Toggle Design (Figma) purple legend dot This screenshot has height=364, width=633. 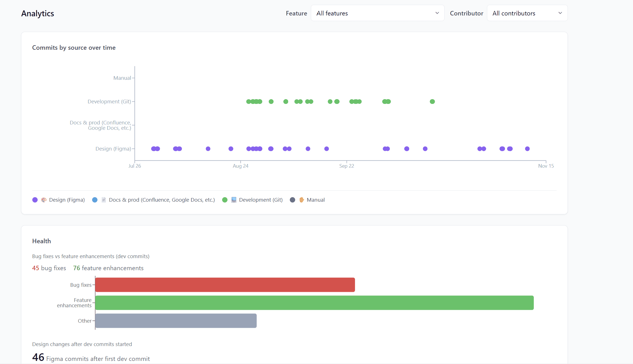[x=35, y=200]
